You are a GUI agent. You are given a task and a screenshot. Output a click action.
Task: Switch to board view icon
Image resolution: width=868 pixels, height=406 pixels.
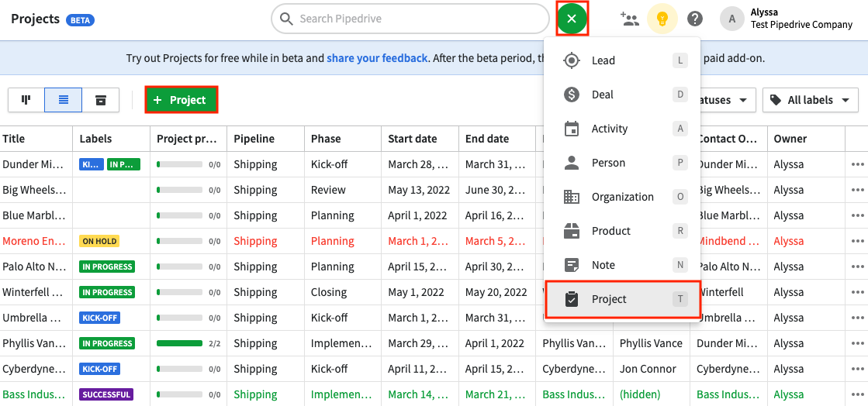pos(26,100)
